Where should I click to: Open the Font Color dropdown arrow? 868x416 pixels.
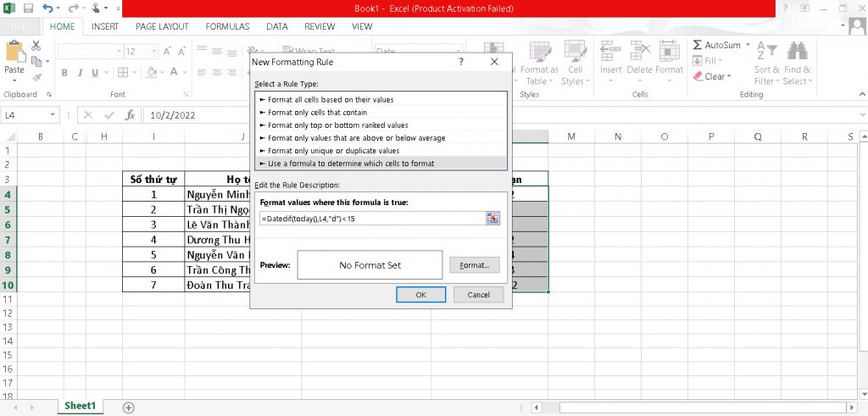(x=186, y=73)
